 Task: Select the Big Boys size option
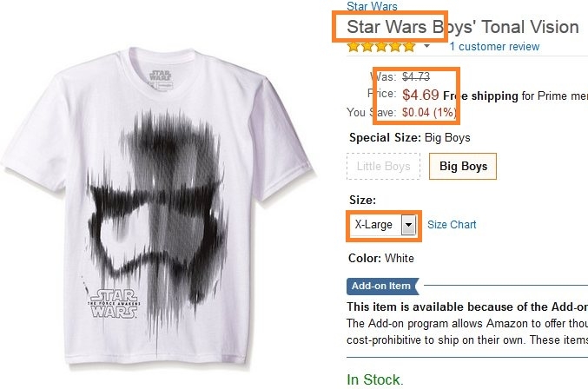[x=463, y=166]
